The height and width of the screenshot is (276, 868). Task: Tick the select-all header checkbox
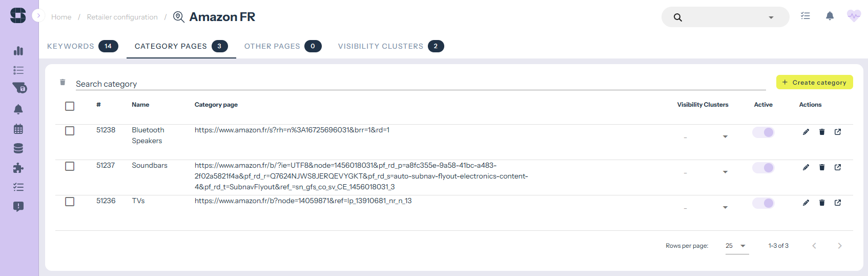70,106
